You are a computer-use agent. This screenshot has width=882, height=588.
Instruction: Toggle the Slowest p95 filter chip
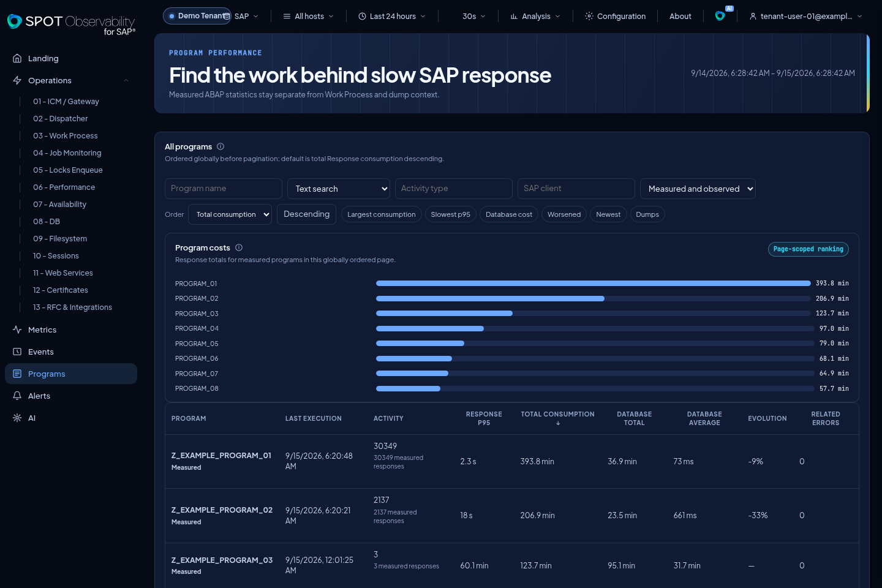[451, 214]
